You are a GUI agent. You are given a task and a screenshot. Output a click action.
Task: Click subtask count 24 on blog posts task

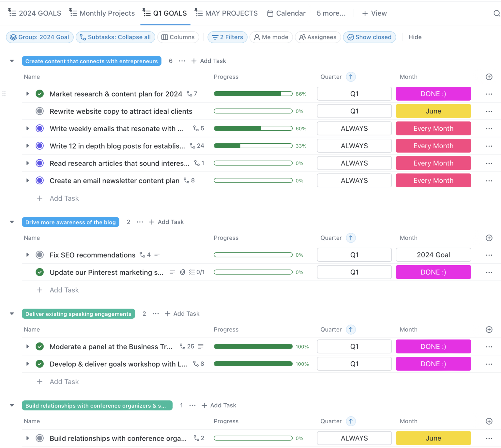tap(197, 146)
